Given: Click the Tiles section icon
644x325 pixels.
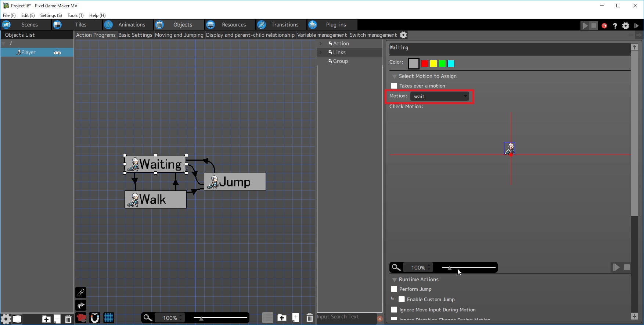Looking at the screenshot, I should (57, 25).
